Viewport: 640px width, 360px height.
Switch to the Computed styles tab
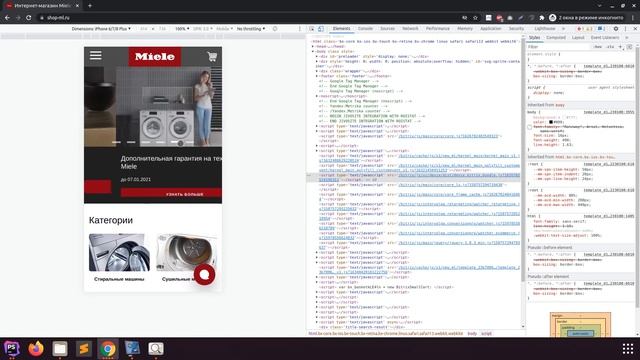[x=556, y=38]
